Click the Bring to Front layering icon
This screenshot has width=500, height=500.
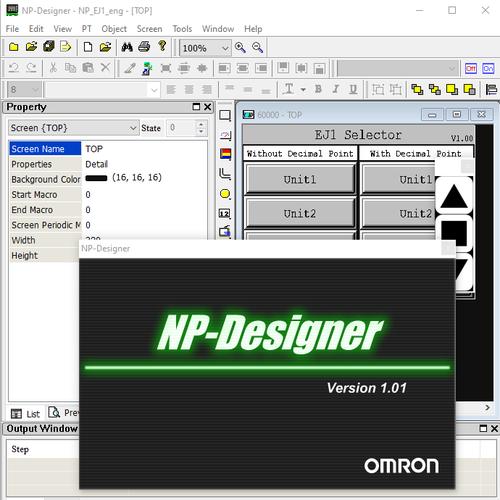417,89
